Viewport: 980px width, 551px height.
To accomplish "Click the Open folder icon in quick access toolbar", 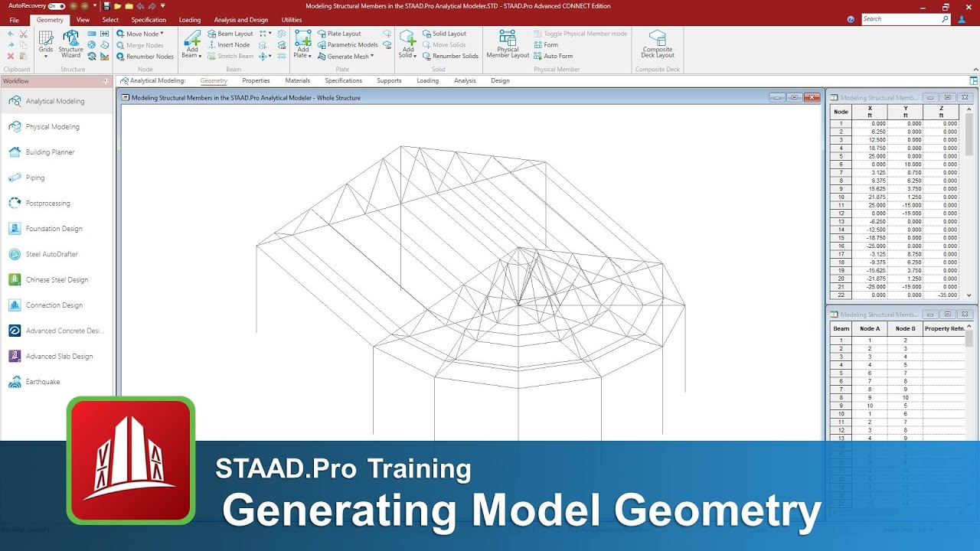I will [x=118, y=5].
